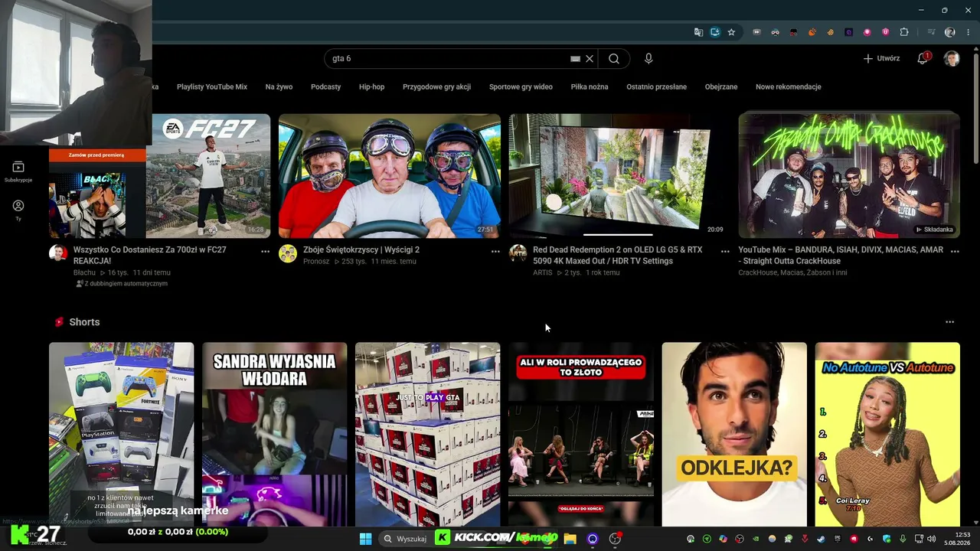Open the Straight Outta CrackHouse mix thumbnail
This screenshot has height=551, width=980.
849,176
